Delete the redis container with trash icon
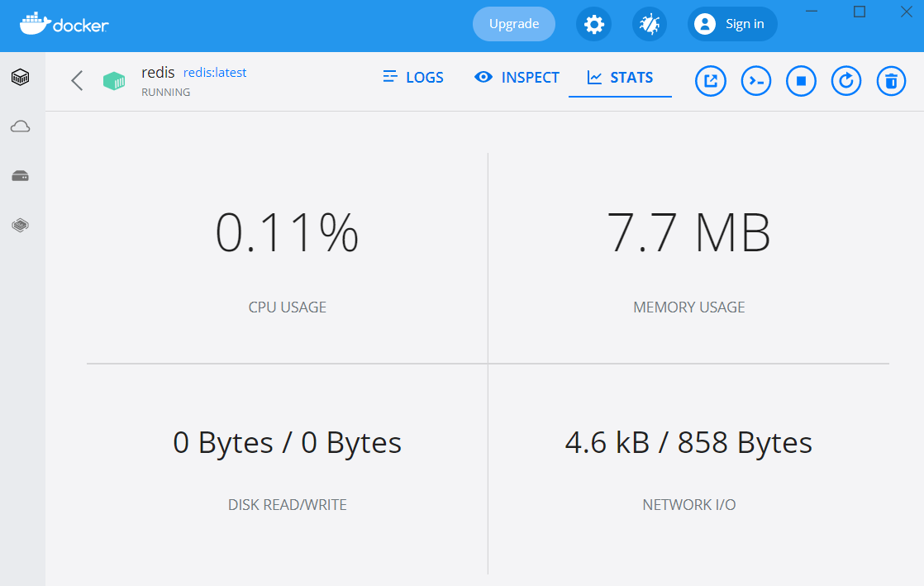 pos(891,81)
